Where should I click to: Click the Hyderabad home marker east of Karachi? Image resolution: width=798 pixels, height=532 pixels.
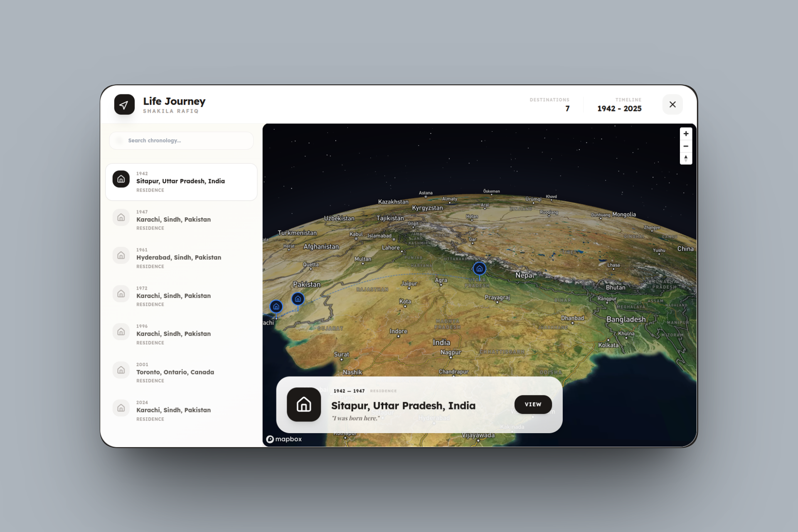298,299
